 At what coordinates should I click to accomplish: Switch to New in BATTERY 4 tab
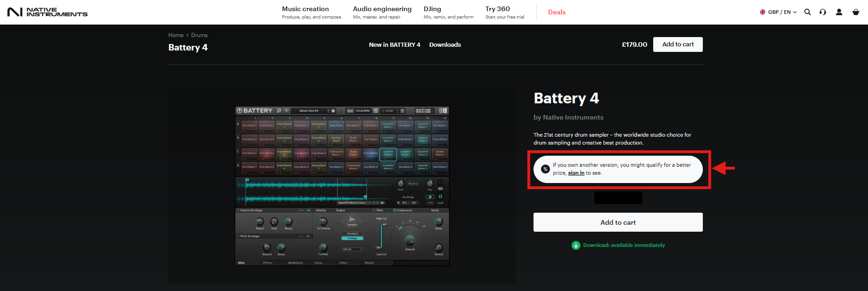[x=394, y=44]
